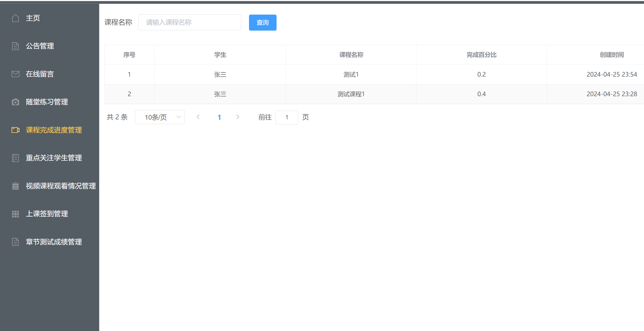Image resolution: width=644 pixels, height=331 pixels.
Task: Select the notebook icon beside 重点关注学生管理
Action: (x=15, y=158)
